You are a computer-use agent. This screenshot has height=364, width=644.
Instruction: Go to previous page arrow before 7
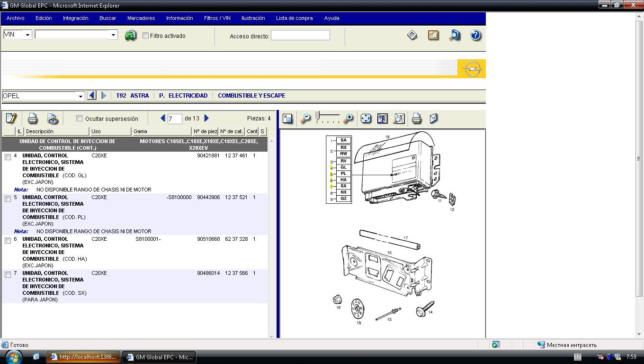click(x=163, y=118)
